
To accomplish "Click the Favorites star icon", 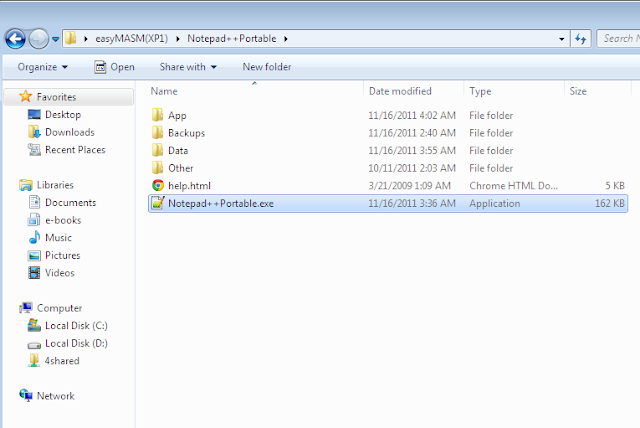I will 25,96.
